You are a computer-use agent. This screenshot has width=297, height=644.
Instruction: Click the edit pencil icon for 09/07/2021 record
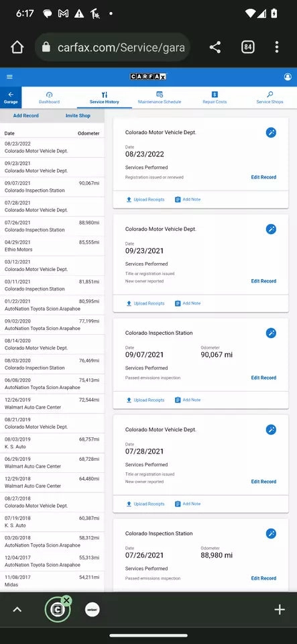[271, 333]
